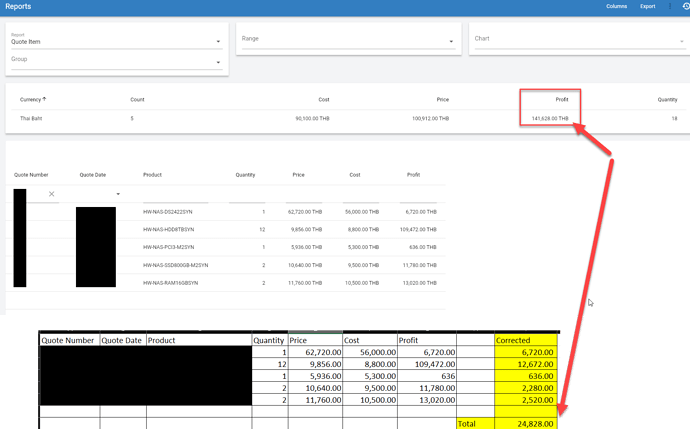Open the history icon in top bar
Viewport: 690px width, 429px height.
click(x=686, y=6)
